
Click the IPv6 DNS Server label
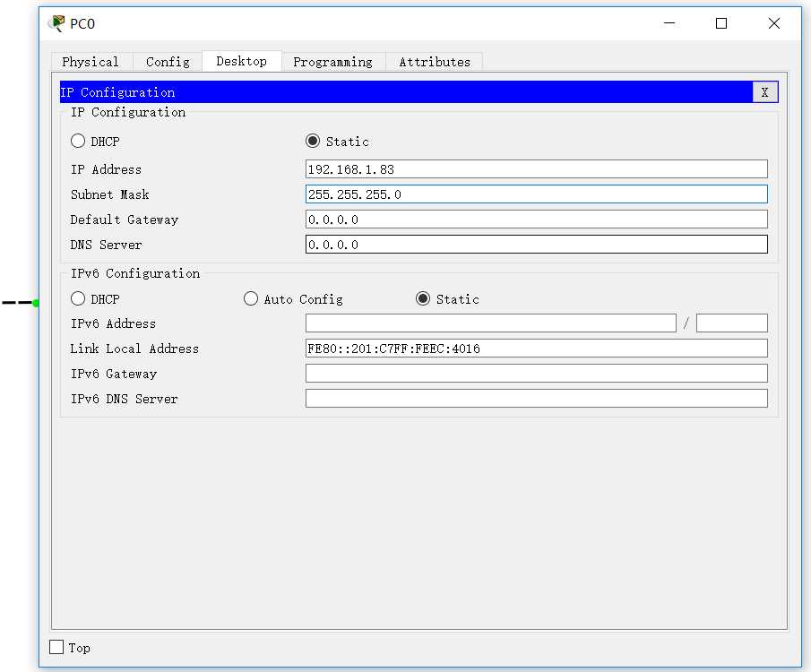pyautogui.click(x=125, y=399)
